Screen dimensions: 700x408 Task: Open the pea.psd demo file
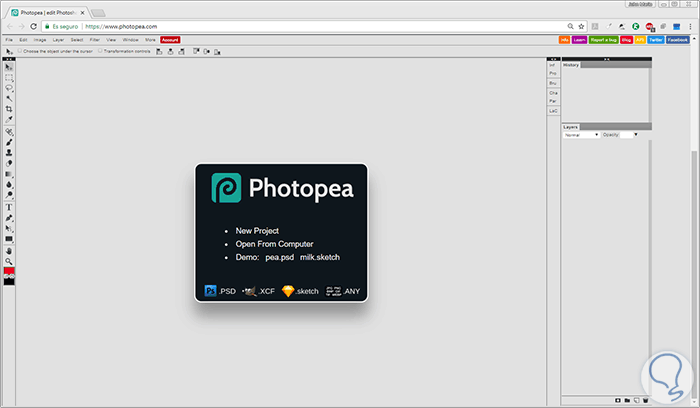pos(279,257)
